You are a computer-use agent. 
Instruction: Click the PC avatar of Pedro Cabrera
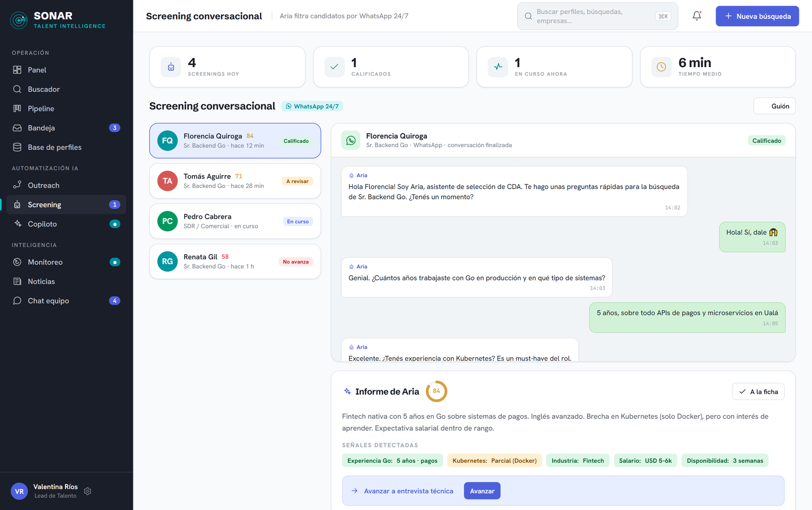[x=167, y=221]
